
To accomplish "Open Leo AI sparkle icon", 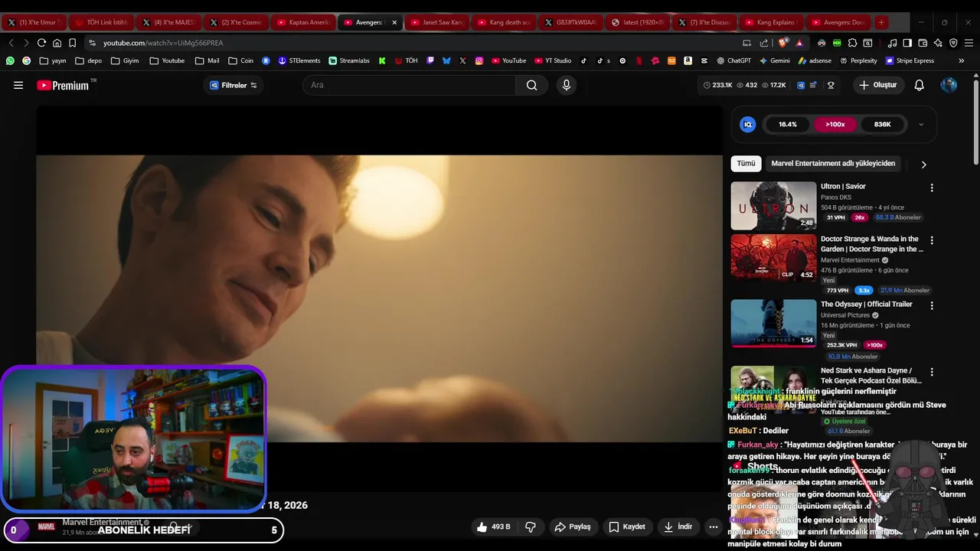I will coord(938,43).
